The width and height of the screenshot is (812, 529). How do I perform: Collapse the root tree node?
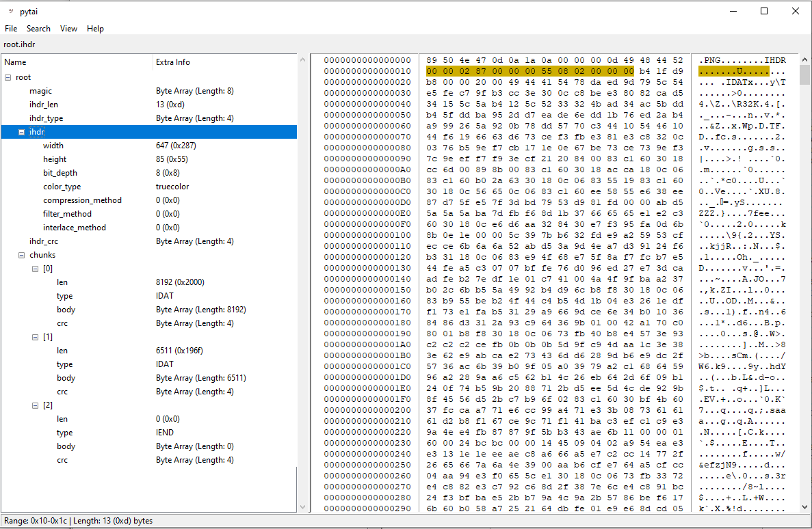tap(8, 77)
